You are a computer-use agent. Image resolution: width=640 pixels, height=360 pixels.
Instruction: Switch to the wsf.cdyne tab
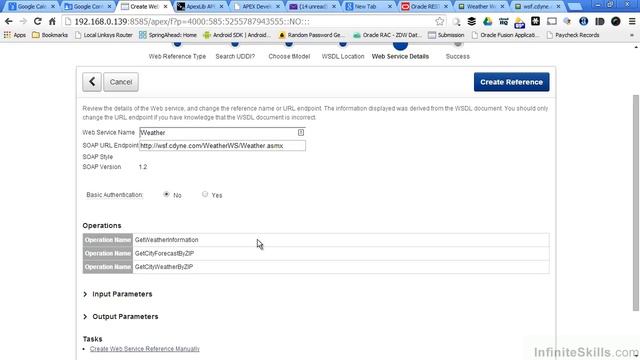[537, 7]
